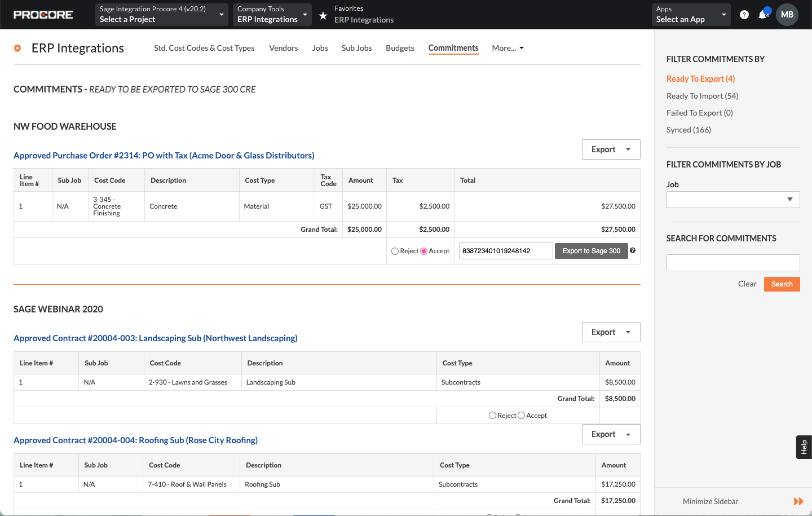Open the ERP Integrations settings gear icon
The width and height of the screenshot is (812, 516).
tap(17, 48)
